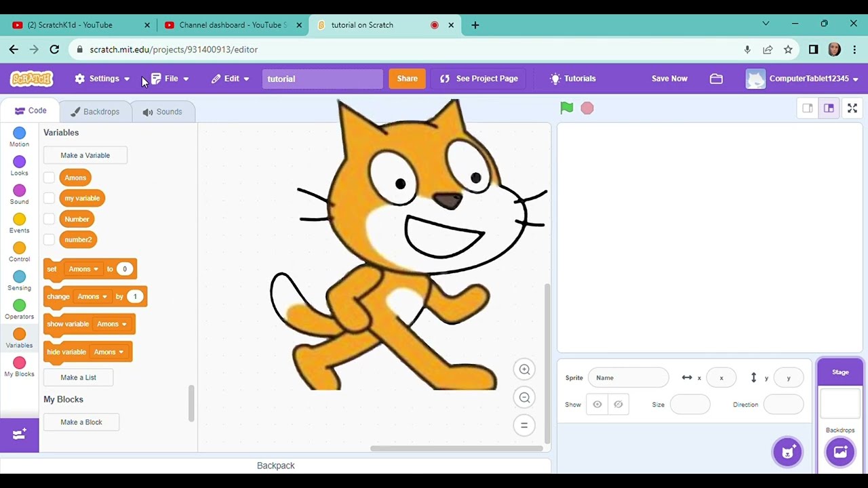This screenshot has width=868, height=488.
Task: Open the ComputerTablet12345 account menu
Action: click(803, 79)
